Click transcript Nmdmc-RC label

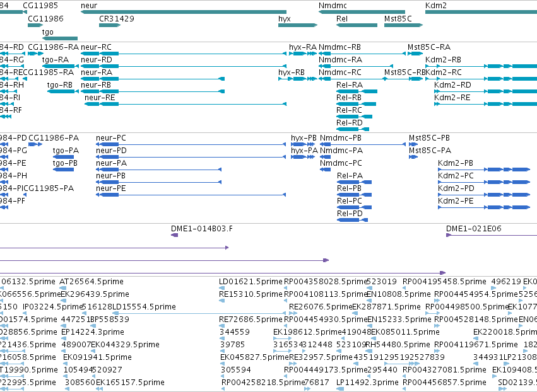[340, 72]
